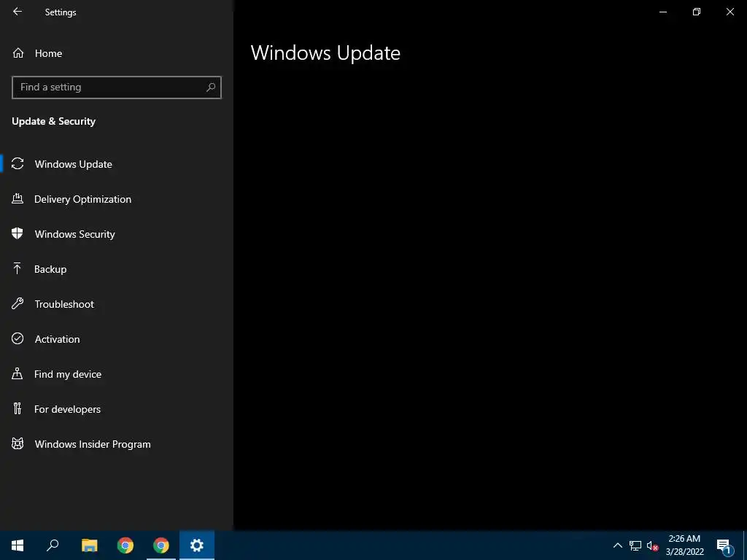This screenshot has height=560, width=747.
Task: Click the Update & Security heading
Action: pos(53,122)
